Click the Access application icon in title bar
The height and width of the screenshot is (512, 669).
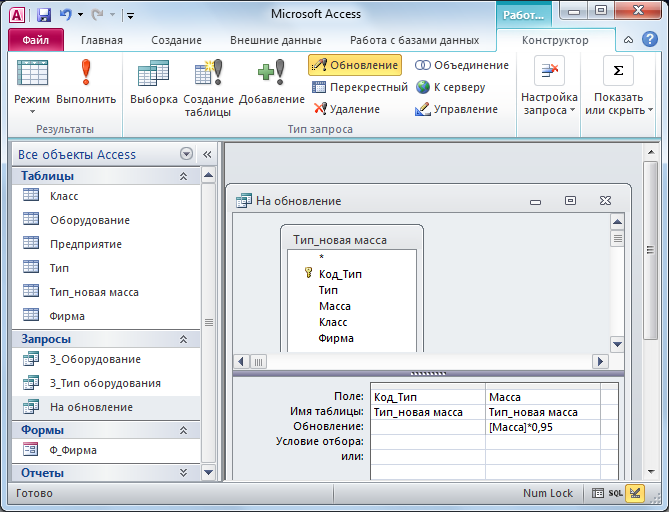tap(17, 15)
